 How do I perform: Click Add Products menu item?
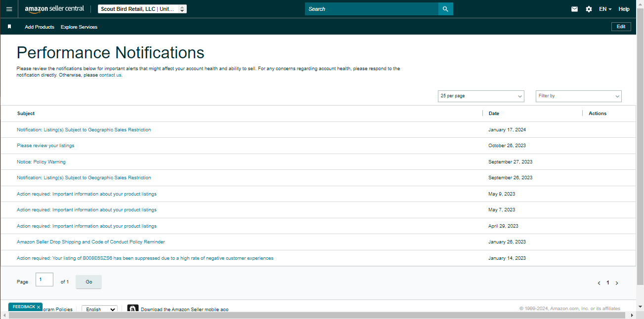tap(40, 27)
